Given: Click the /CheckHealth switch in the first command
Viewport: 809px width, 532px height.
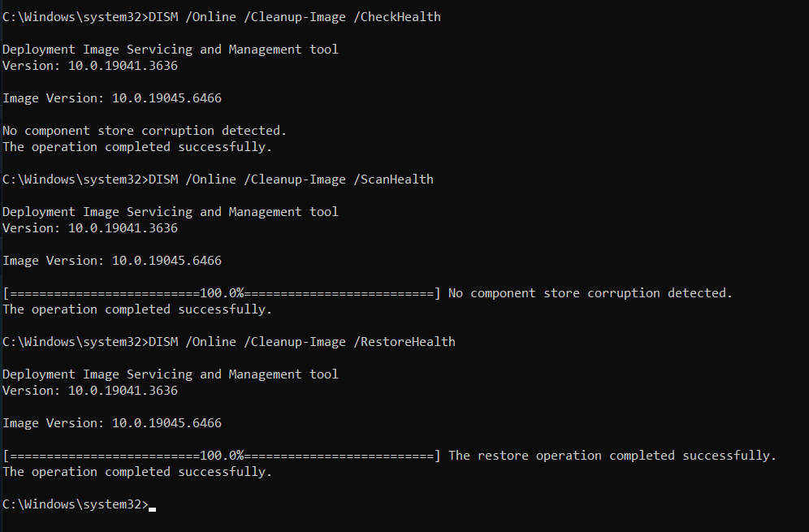Looking at the screenshot, I should point(397,17).
